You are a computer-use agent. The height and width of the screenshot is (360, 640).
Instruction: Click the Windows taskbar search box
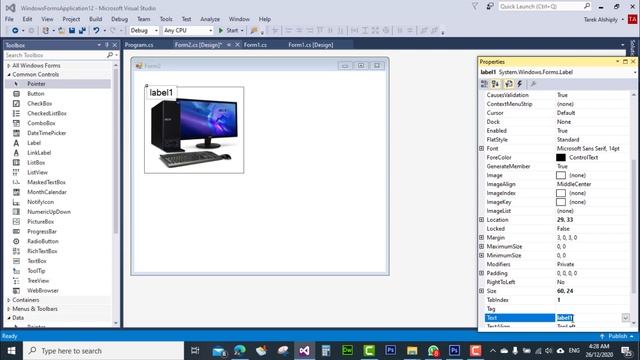point(103,351)
